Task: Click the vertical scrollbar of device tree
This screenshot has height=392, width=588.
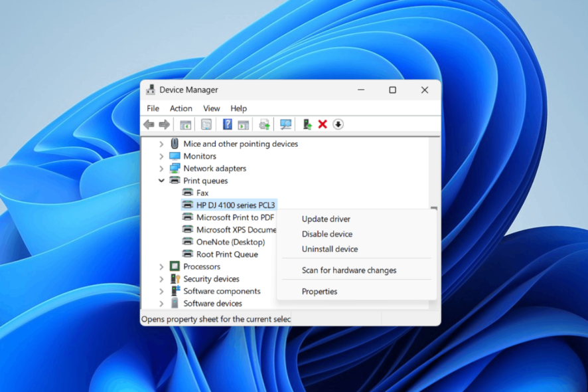Action: pos(434,173)
